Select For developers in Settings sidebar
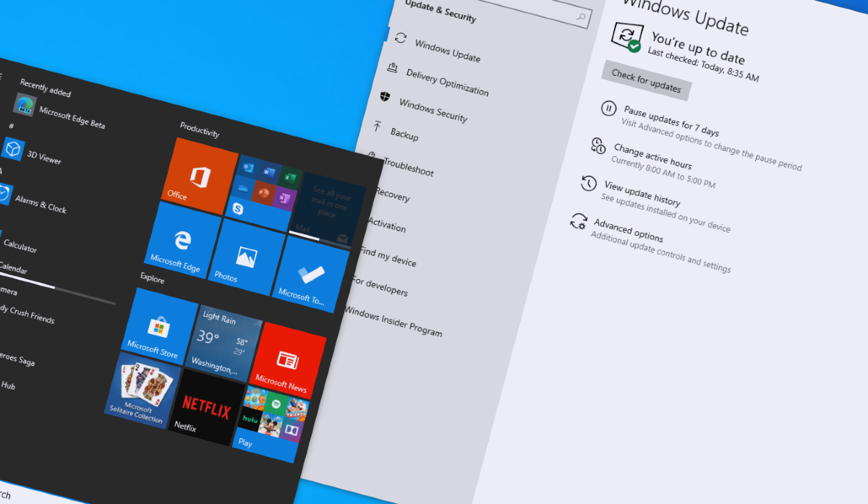The image size is (868, 504). pyautogui.click(x=381, y=286)
